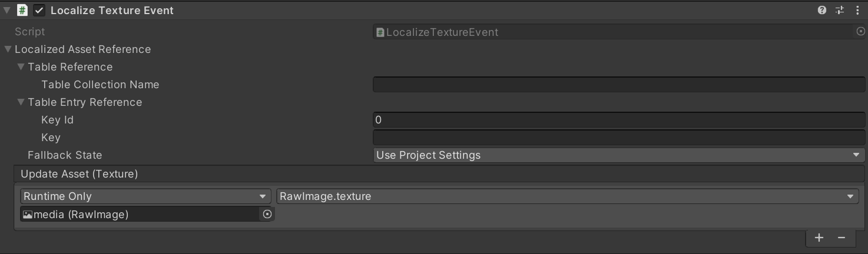Viewport: 868px width, 254px height.
Task: Collapse the Table Reference foldout
Action: (x=21, y=67)
